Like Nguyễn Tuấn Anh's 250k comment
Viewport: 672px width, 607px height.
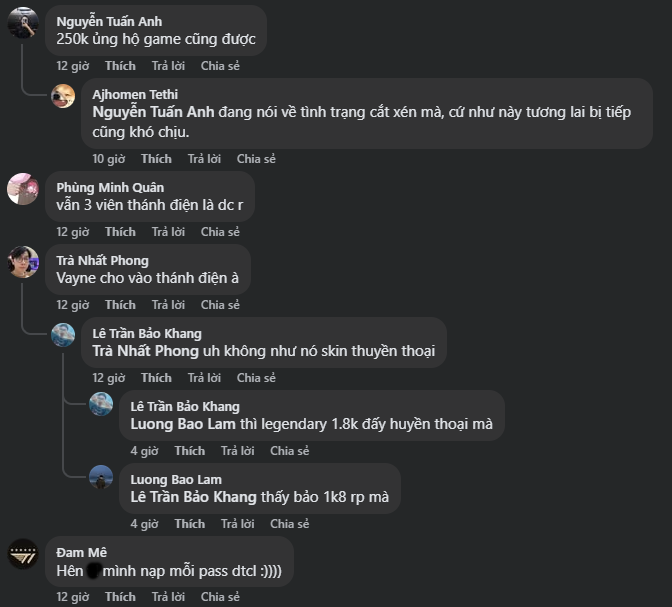click(x=120, y=66)
